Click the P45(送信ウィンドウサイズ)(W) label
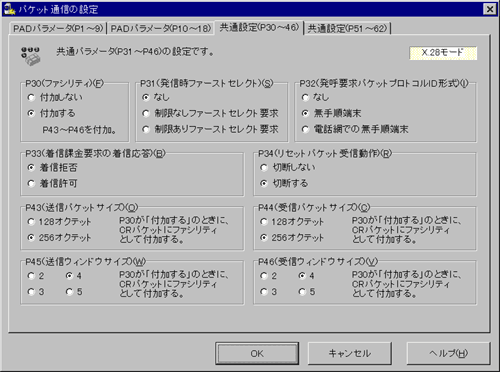Image resolution: width=500 pixels, height=372 pixels. click(x=86, y=262)
